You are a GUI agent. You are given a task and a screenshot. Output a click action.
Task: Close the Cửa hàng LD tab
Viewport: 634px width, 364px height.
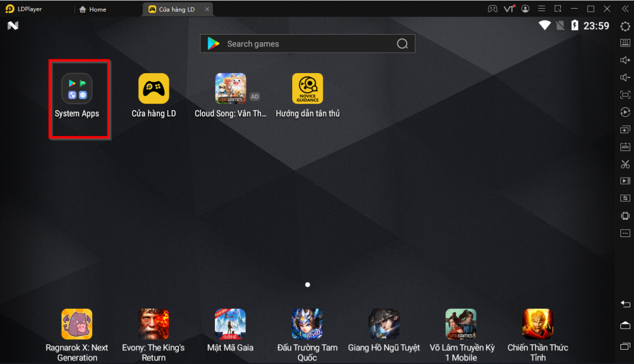(207, 9)
